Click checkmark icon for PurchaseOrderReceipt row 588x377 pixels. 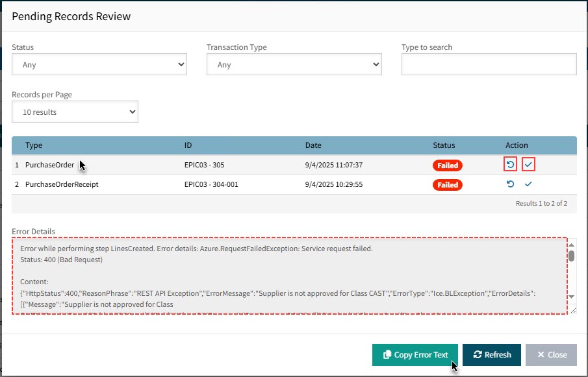[x=528, y=184]
